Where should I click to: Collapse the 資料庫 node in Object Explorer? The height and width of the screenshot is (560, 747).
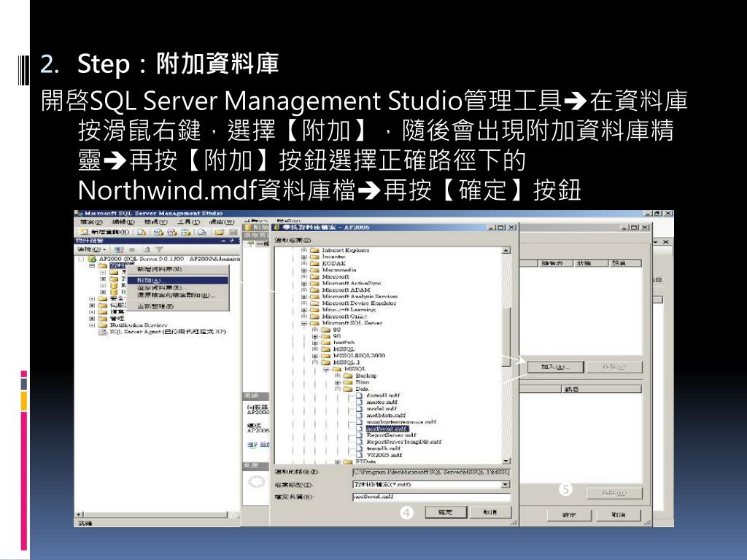pos(92,265)
